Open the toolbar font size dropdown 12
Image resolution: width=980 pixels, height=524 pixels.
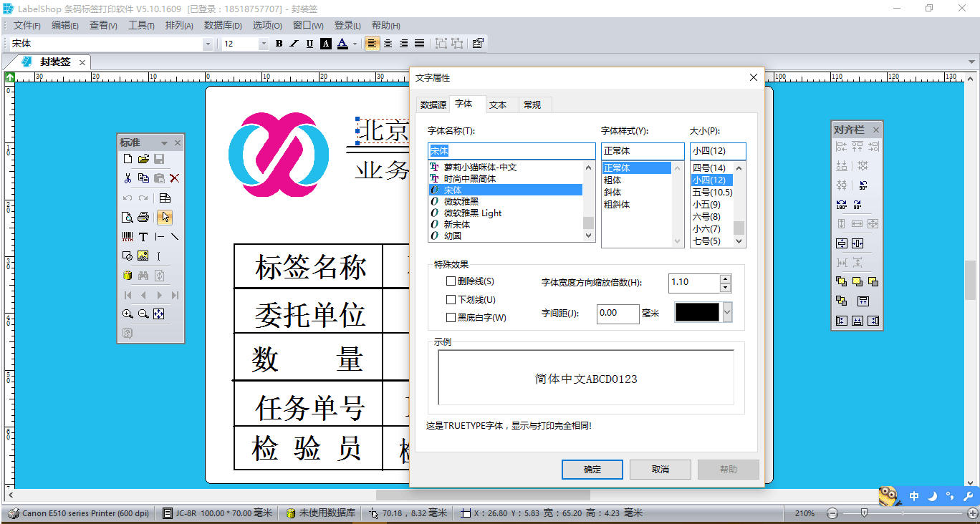[263, 44]
